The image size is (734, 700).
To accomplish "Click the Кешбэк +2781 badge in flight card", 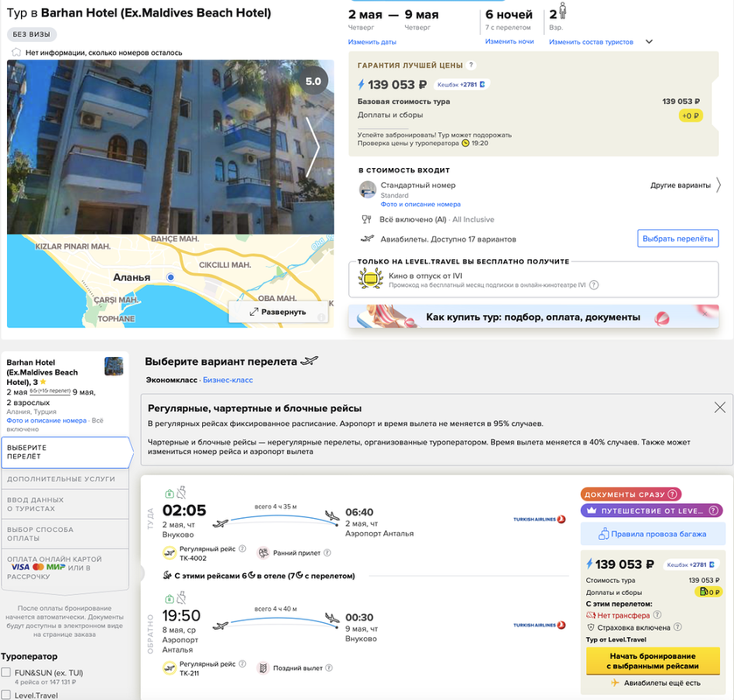I will point(691,564).
